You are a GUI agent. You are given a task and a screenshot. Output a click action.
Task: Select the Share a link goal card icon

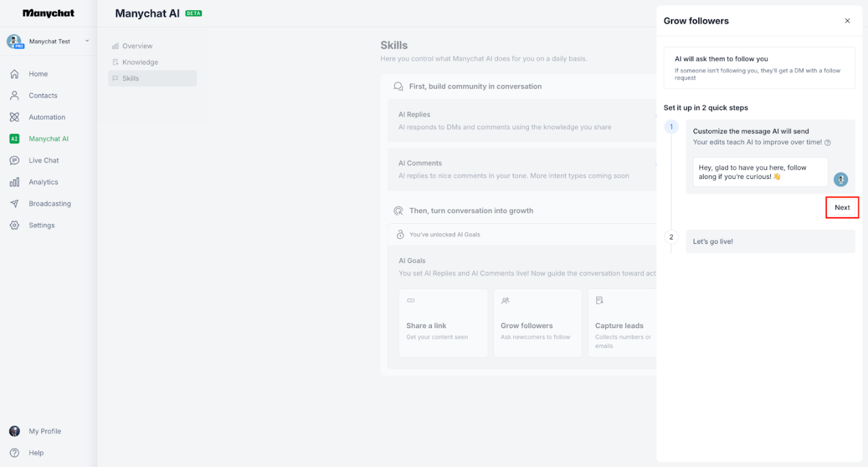click(411, 300)
